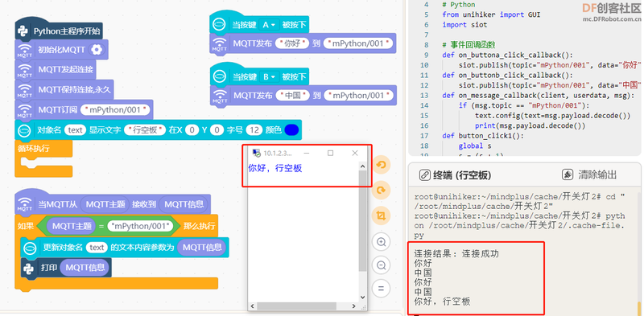This screenshot has height=316, width=644.
Task: Open MQTT init settings gear icon
Action: 97,50
